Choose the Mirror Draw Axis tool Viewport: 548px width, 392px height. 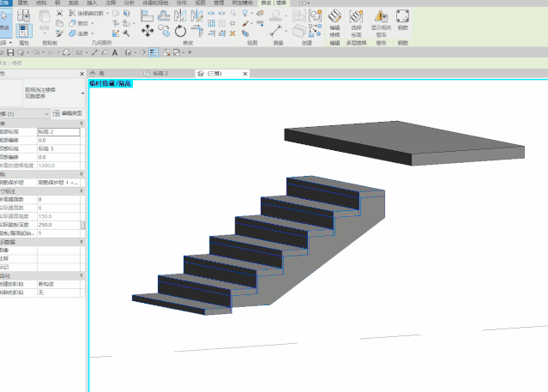(x=196, y=15)
